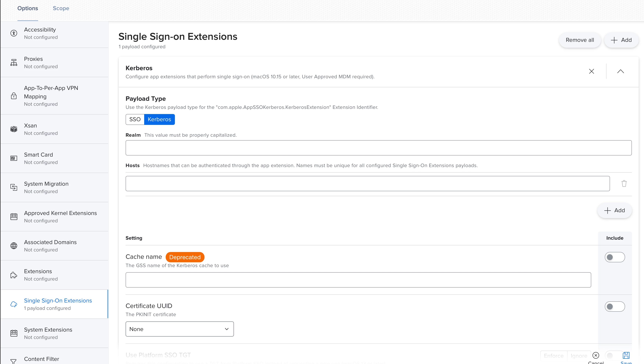644x364 pixels.
Task: Enable the Certificate UUID include toggle
Action: 615,306
